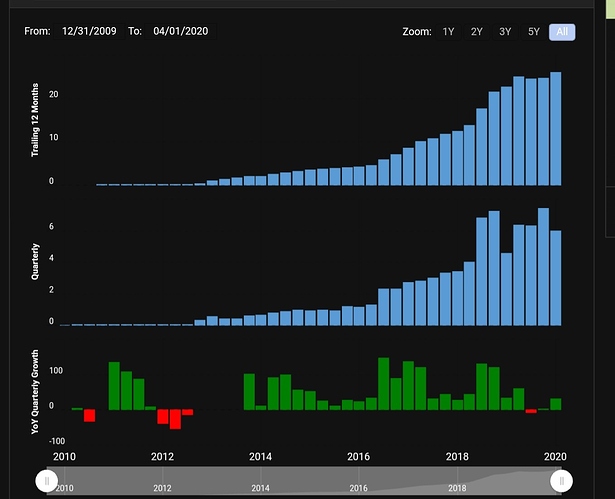Viewport: 615px width, 499px height.
Task: Click the 2014 x-axis label on main chart
Action: click(x=260, y=457)
